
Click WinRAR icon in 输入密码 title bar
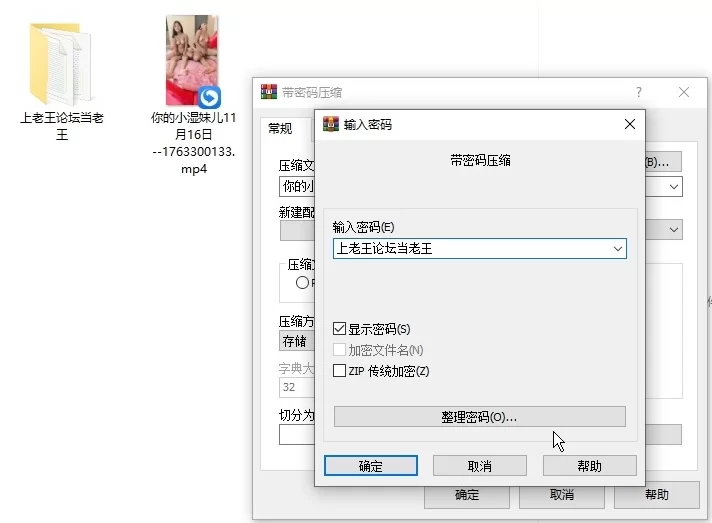330,125
